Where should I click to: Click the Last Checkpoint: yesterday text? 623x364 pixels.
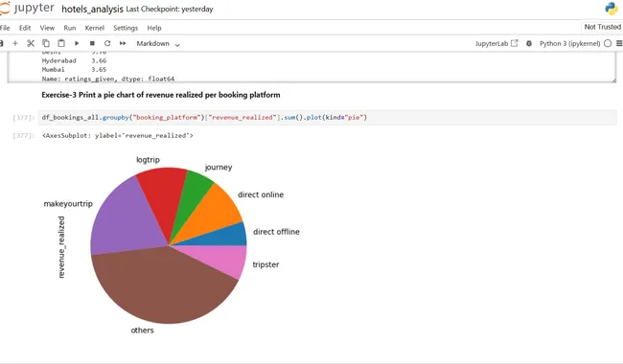(x=170, y=10)
